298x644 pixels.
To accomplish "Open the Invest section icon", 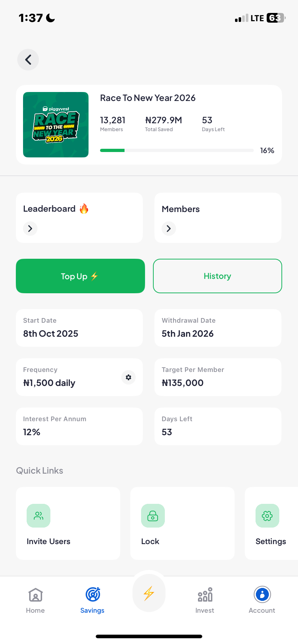I will (204, 595).
